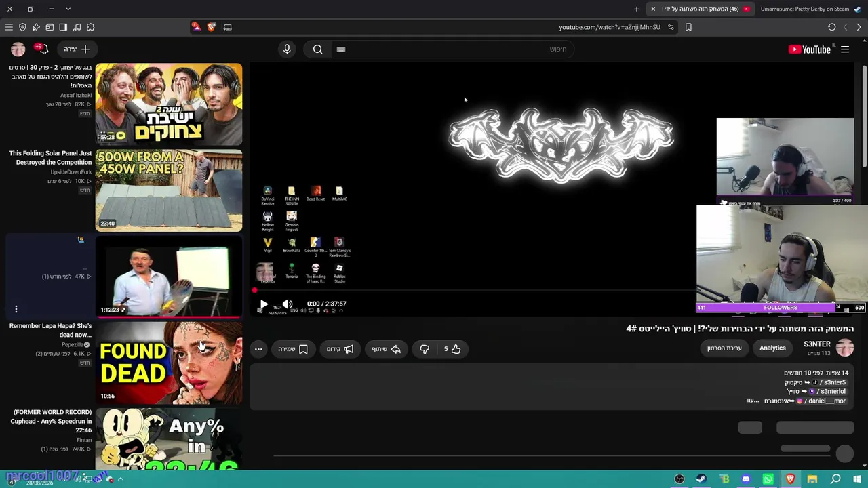This screenshot has width=868, height=488.
Task: Save the video to a playlist
Action: click(x=293, y=349)
